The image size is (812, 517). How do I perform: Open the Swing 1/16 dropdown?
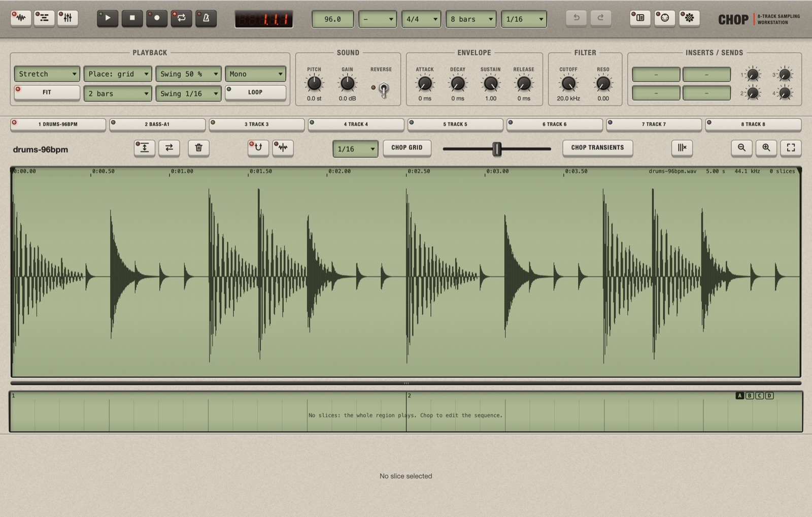pyautogui.click(x=188, y=93)
